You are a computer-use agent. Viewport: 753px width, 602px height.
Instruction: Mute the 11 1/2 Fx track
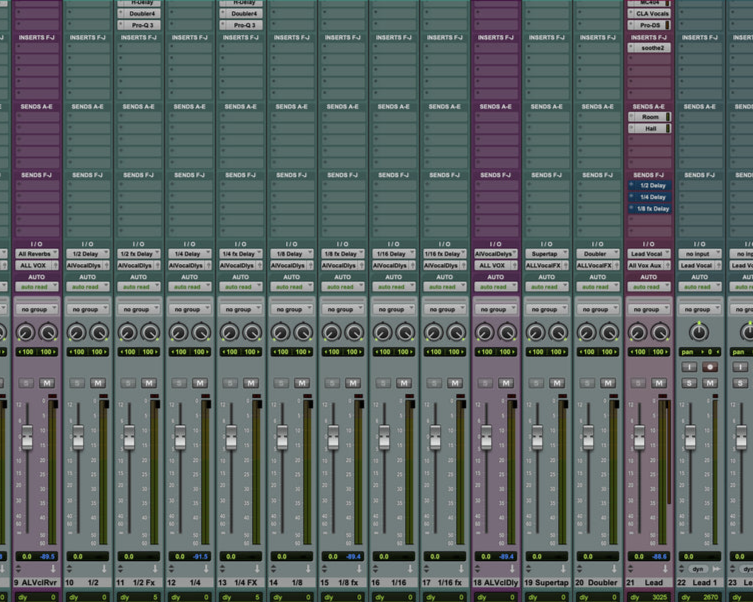149,383
